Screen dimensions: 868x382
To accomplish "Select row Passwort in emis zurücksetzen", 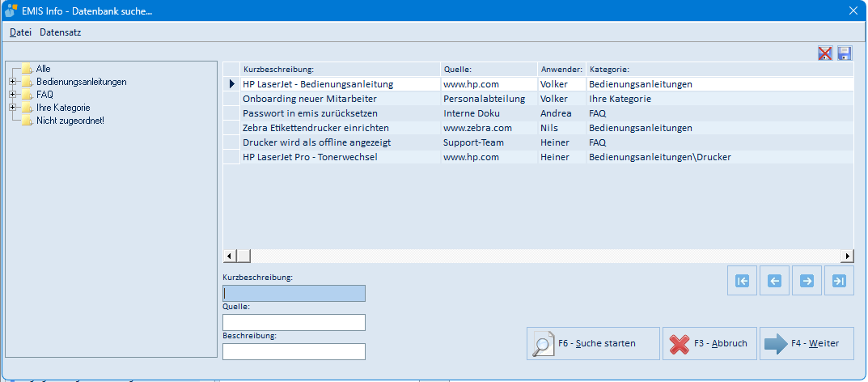I will coord(538,113).
